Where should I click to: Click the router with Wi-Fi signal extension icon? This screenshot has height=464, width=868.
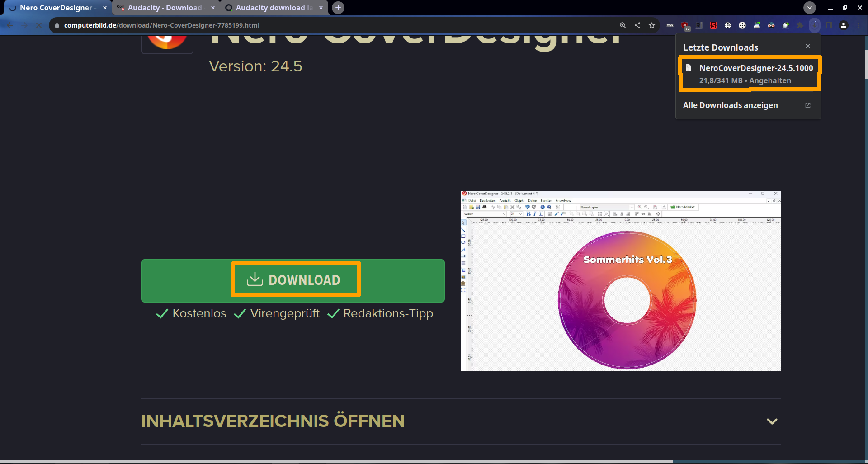[757, 25]
